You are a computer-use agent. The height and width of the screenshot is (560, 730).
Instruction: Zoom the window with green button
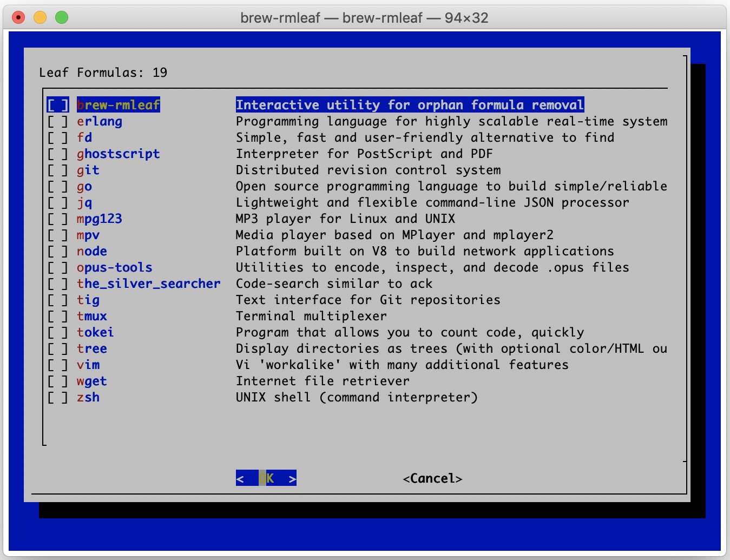[x=62, y=18]
